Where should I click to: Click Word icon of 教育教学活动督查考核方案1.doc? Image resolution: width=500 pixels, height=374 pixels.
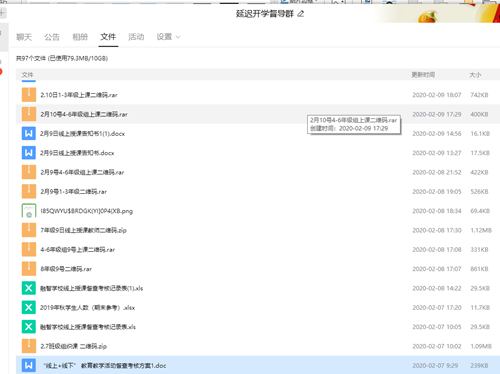(x=29, y=365)
